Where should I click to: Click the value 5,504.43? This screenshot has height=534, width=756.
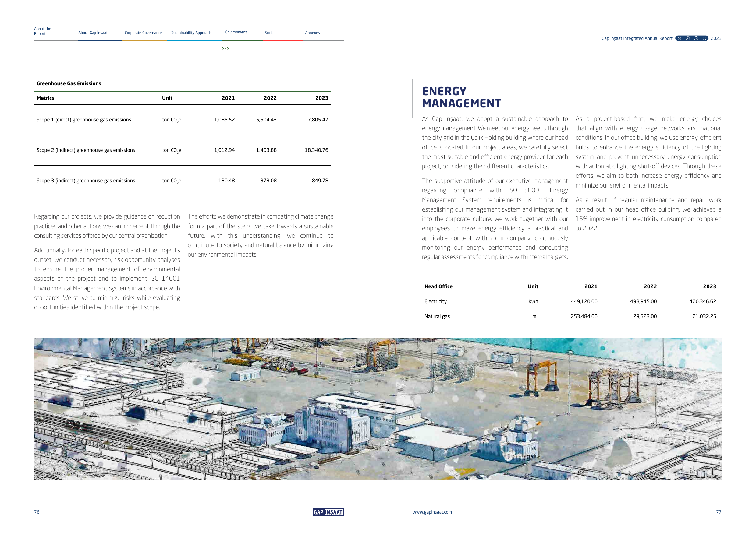coord(266,119)
